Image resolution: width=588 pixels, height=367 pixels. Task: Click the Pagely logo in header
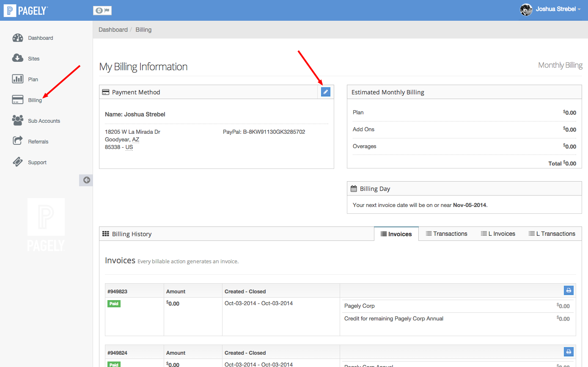point(26,10)
